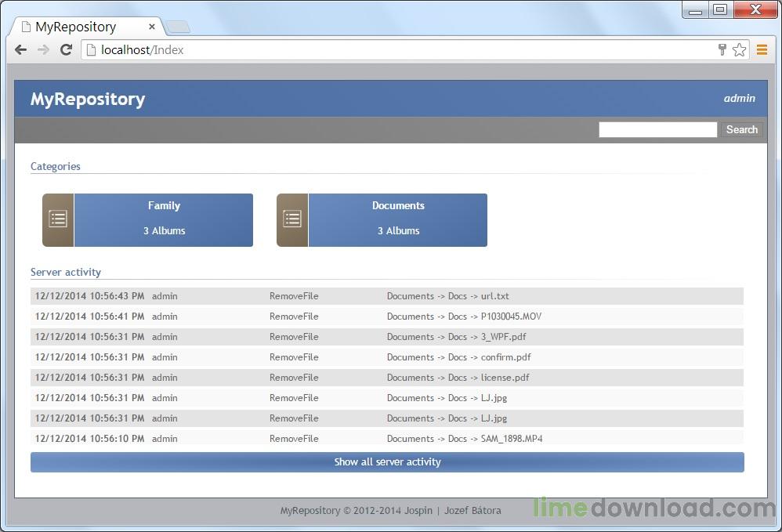The image size is (782, 532).
Task: Refresh the page with the reload icon
Action: point(67,49)
